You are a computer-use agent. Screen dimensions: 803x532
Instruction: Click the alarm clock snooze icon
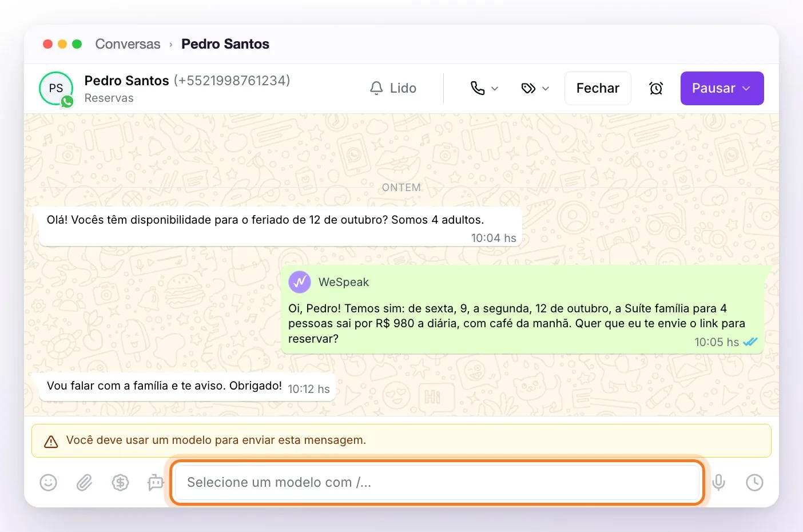click(x=656, y=88)
